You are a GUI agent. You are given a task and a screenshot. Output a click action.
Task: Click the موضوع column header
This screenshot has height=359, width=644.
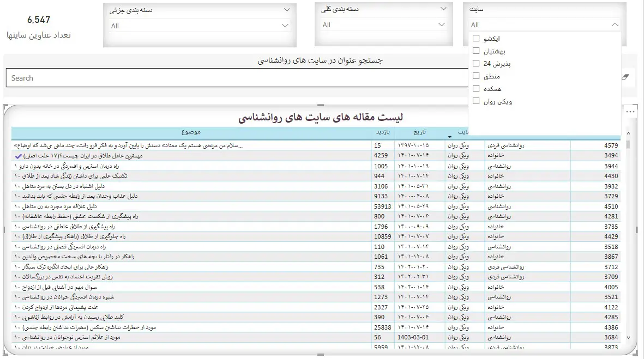point(191,132)
